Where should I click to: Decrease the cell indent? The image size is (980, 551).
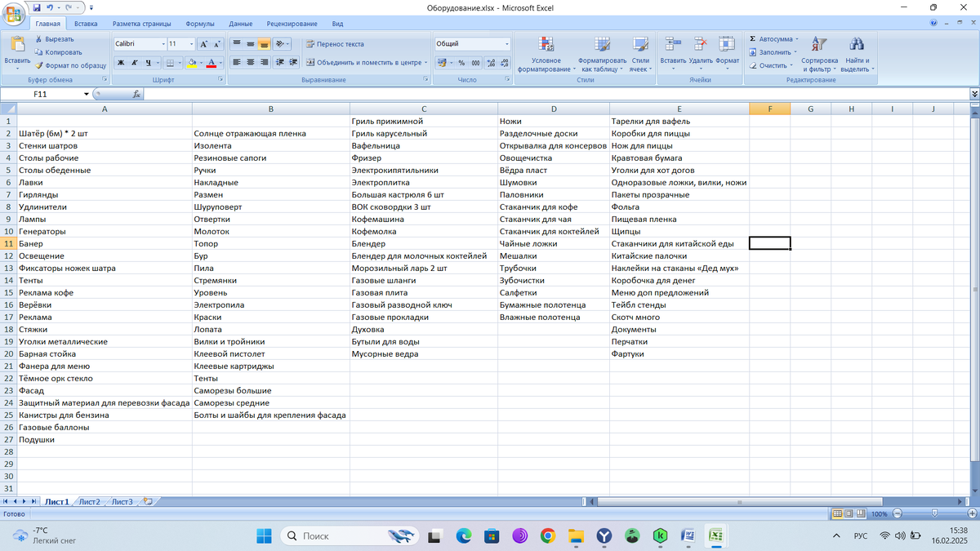click(x=281, y=62)
